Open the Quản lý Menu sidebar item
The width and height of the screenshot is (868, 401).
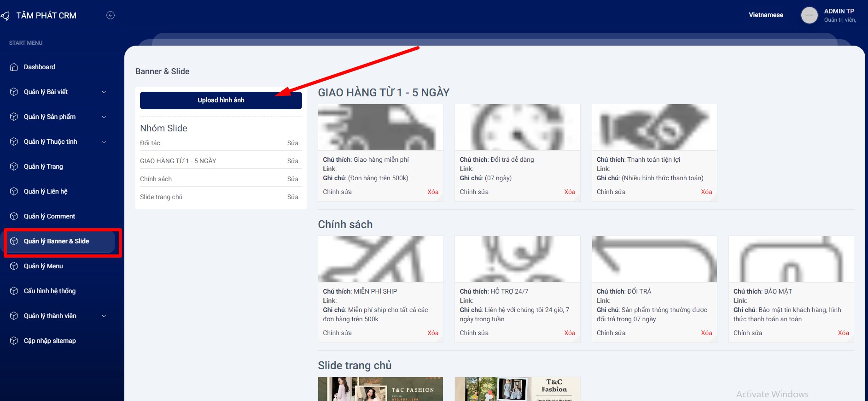coord(43,266)
